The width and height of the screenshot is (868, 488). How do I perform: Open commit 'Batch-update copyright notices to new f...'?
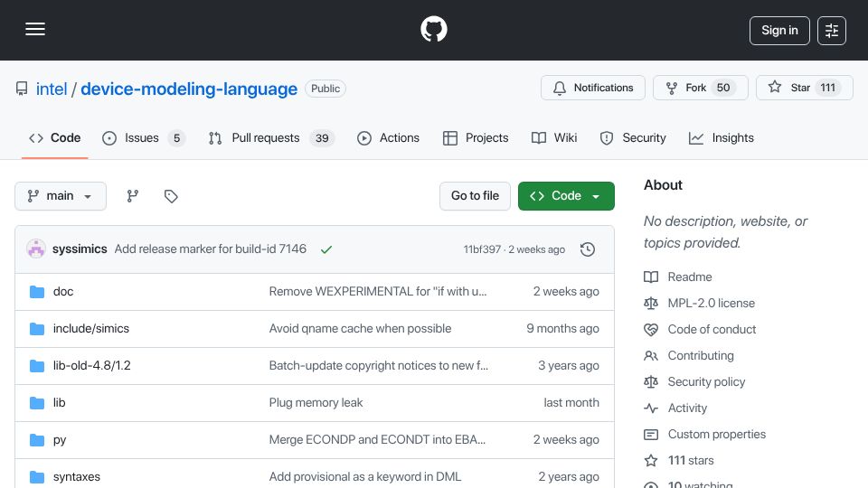click(x=379, y=366)
